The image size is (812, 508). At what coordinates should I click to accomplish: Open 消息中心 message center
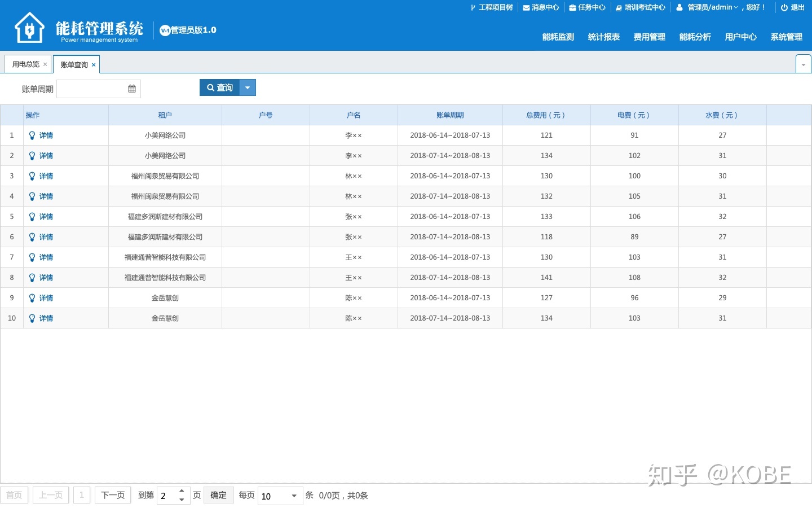(541, 7)
